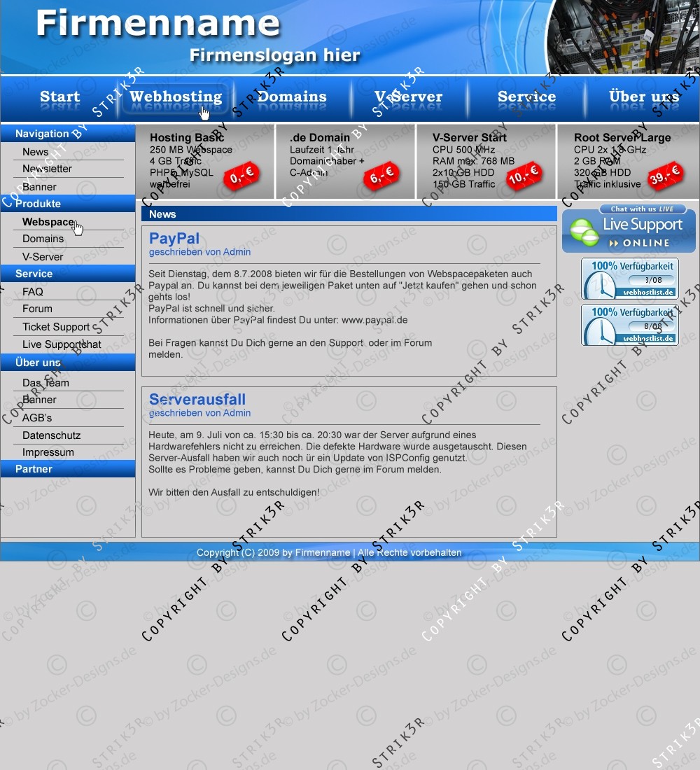Select Domains in the top navigation bar
This screenshot has height=770, width=700.
point(292,97)
